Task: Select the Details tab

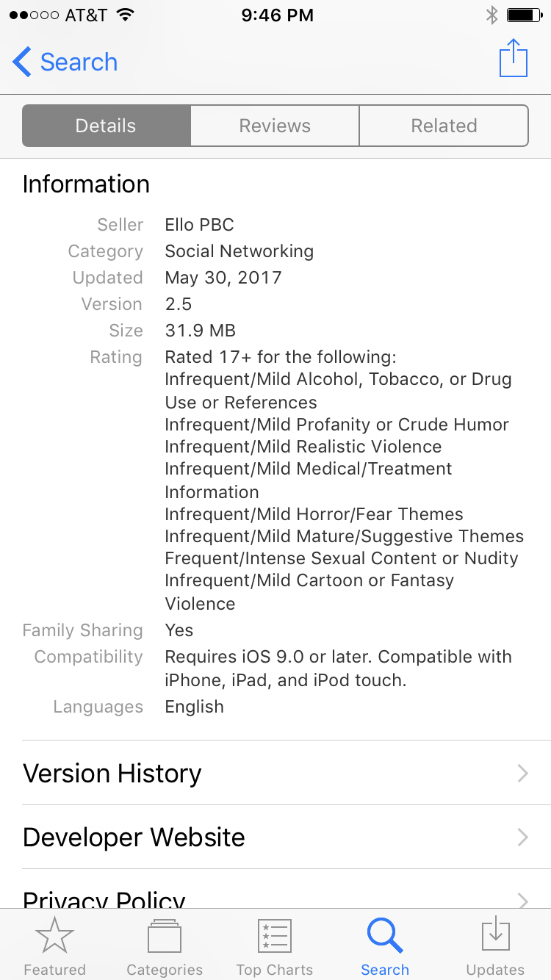Action: pyautogui.click(x=107, y=126)
